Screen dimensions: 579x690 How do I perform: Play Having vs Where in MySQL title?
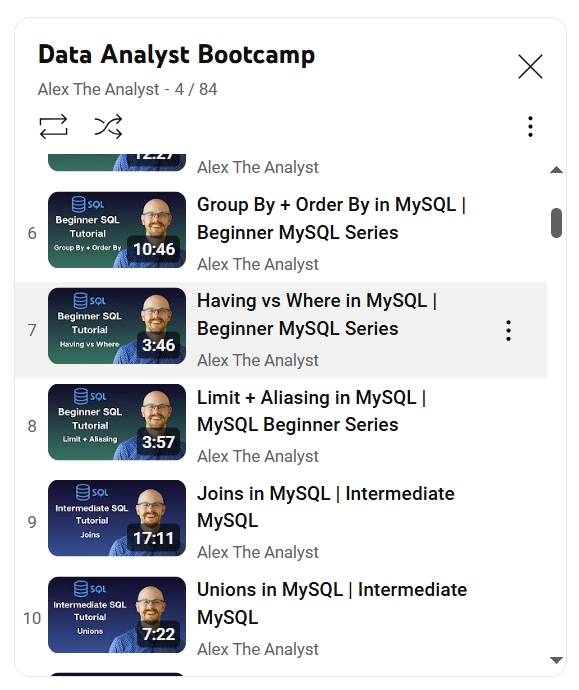pyautogui.click(x=317, y=315)
